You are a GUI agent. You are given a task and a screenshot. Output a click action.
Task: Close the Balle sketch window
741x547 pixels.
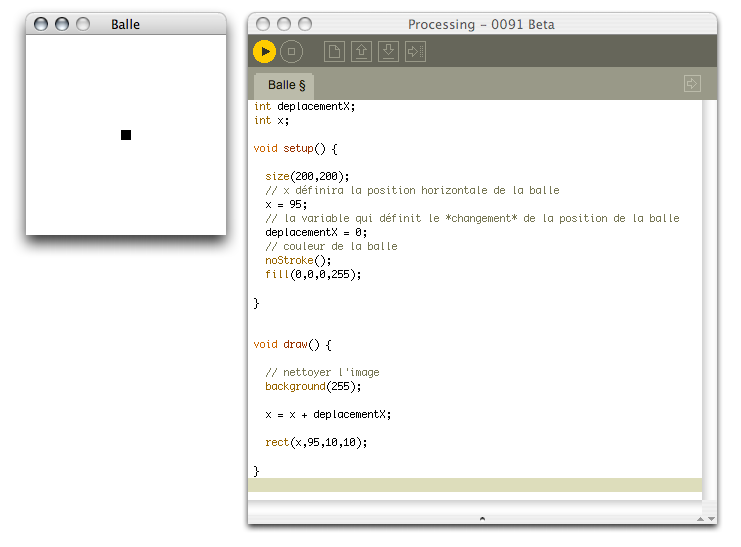pyautogui.click(x=41, y=24)
